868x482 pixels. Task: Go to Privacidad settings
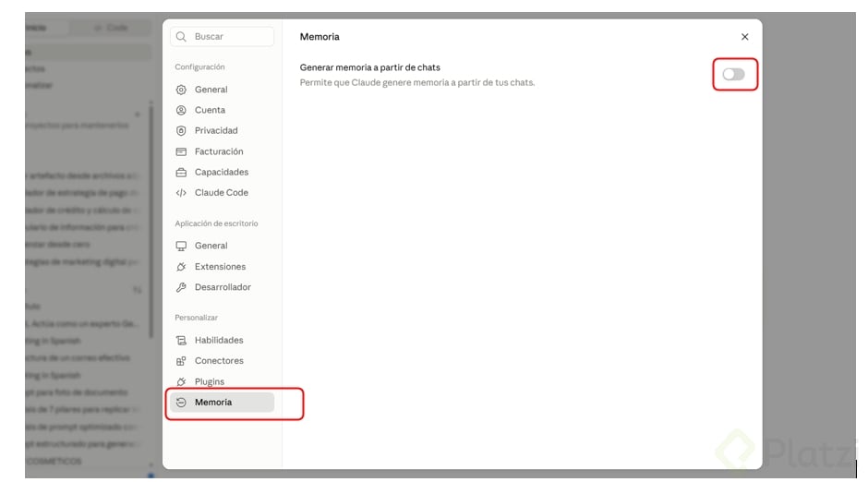tap(222, 130)
